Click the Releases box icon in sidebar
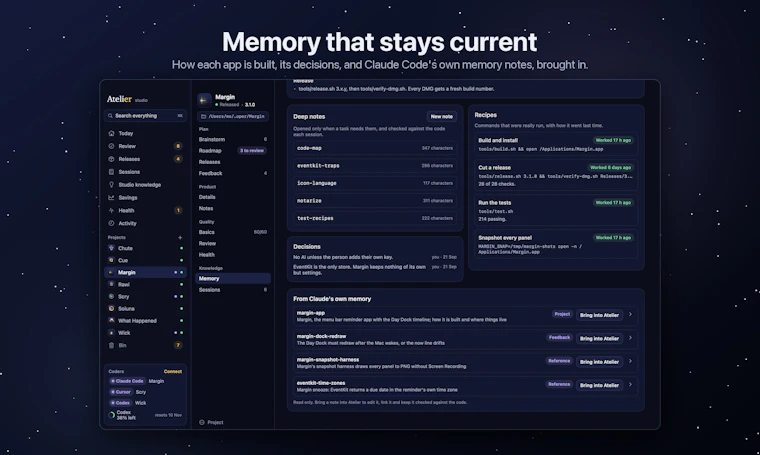This screenshot has height=455, width=760. pos(111,159)
